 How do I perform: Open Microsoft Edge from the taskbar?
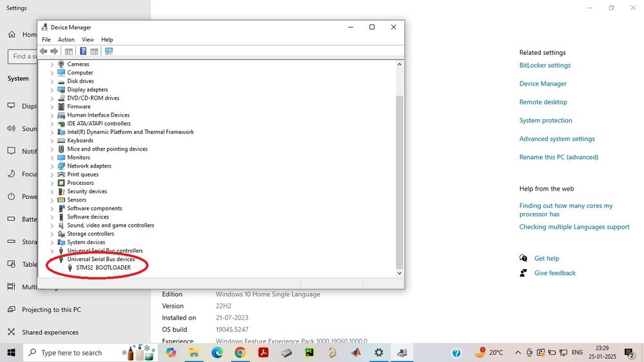click(217, 352)
